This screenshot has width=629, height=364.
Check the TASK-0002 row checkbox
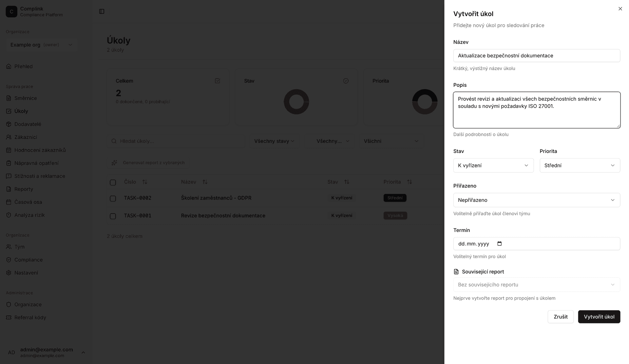[113, 199]
